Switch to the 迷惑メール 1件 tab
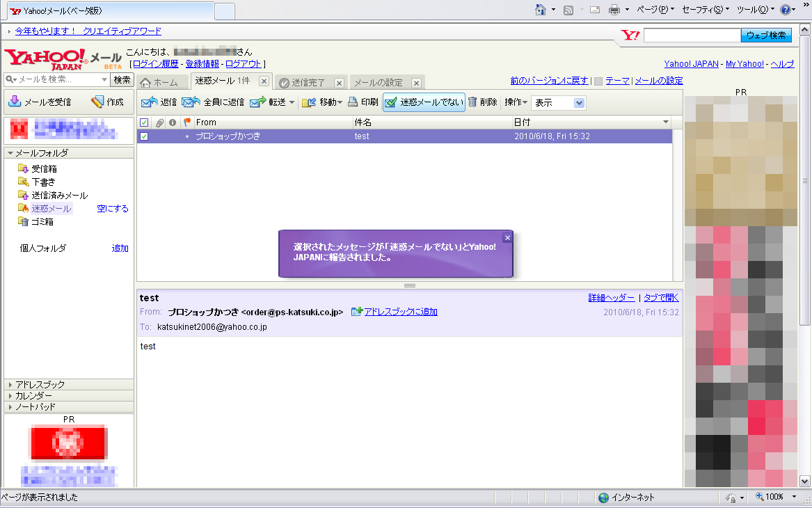 pyautogui.click(x=223, y=81)
